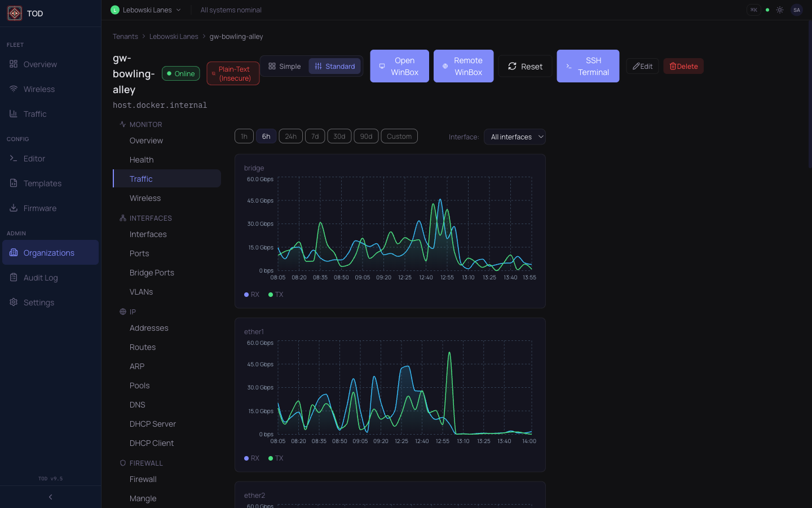Open the All interfaces dropdown

click(x=514, y=137)
